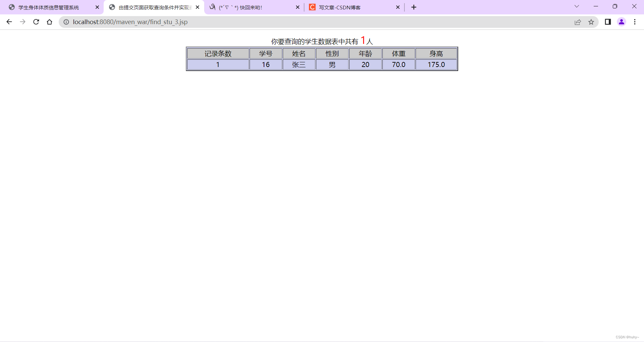644x342 pixels.
Task: Expand the tab search dropdown arrow
Action: [577, 6]
